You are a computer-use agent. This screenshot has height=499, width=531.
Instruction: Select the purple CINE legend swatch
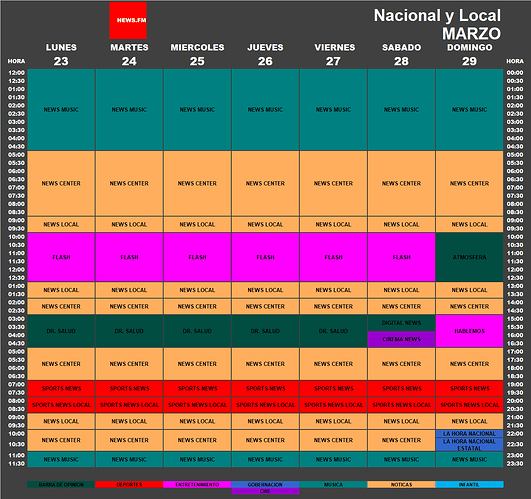(265, 491)
